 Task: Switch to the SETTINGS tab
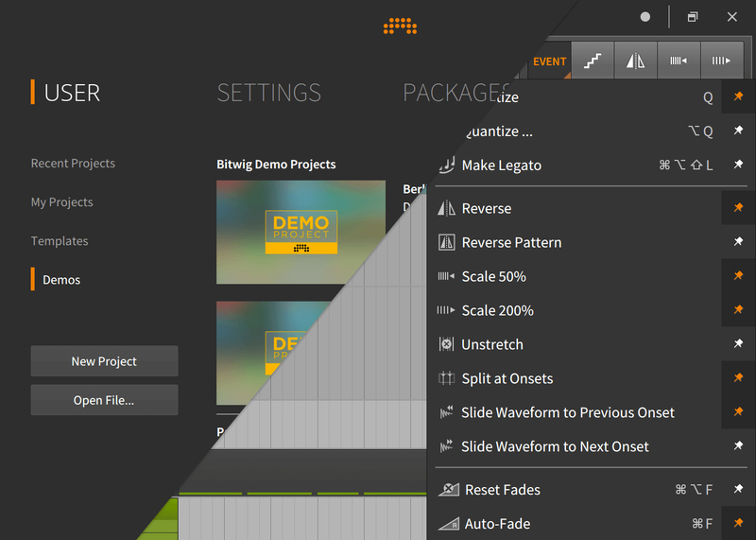[x=268, y=93]
